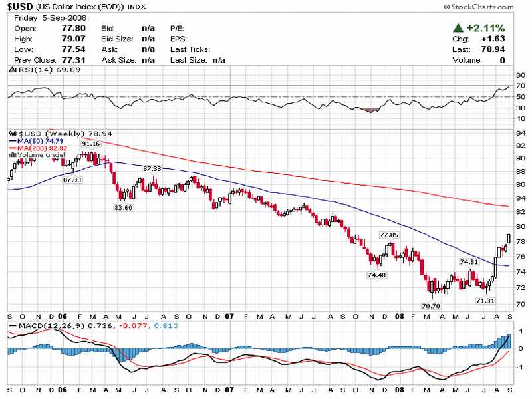Select the High value 79.07

coord(74,39)
